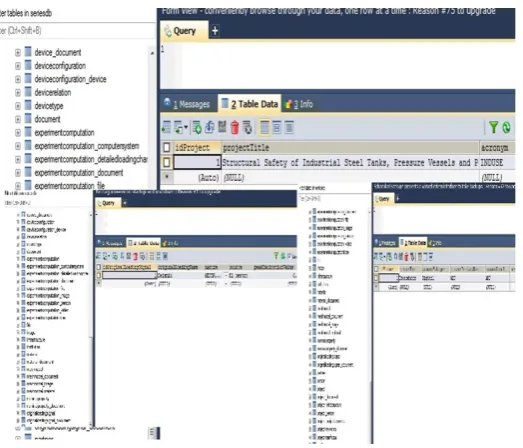Click green filter icon in bottom-middle window

[x=276, y=256]
